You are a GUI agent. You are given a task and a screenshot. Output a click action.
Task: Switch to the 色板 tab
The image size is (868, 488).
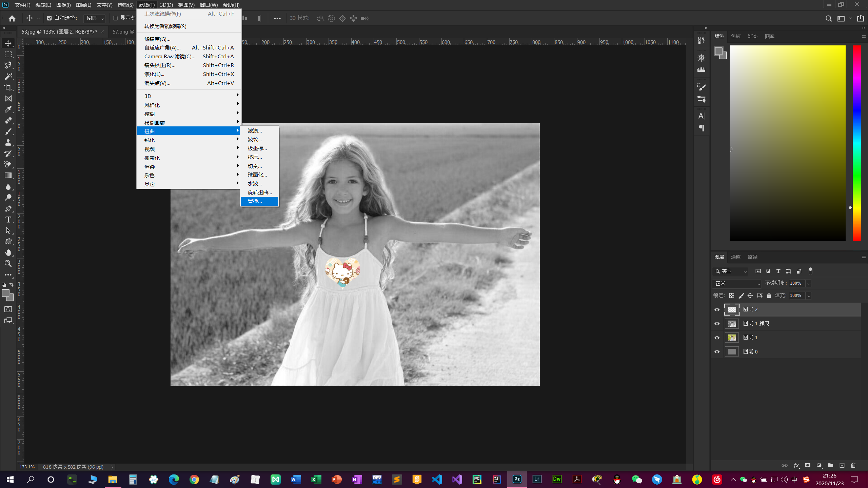tap(735, 36)
